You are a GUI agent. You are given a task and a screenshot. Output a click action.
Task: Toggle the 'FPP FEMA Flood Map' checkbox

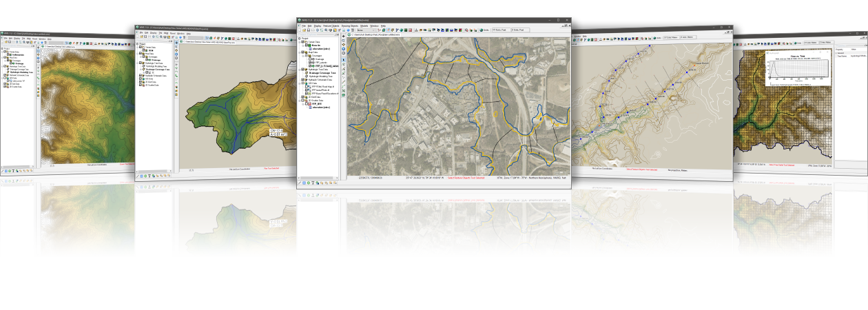pos(307,87)
